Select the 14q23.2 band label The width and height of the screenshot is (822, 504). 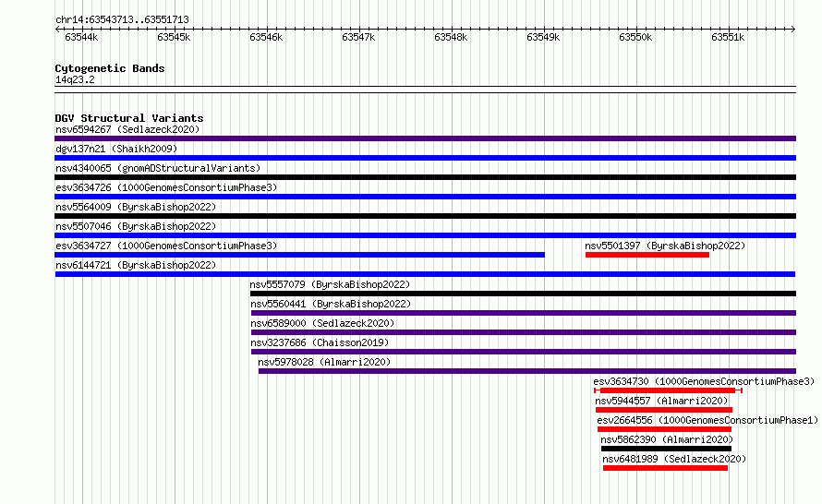[75, 79]
